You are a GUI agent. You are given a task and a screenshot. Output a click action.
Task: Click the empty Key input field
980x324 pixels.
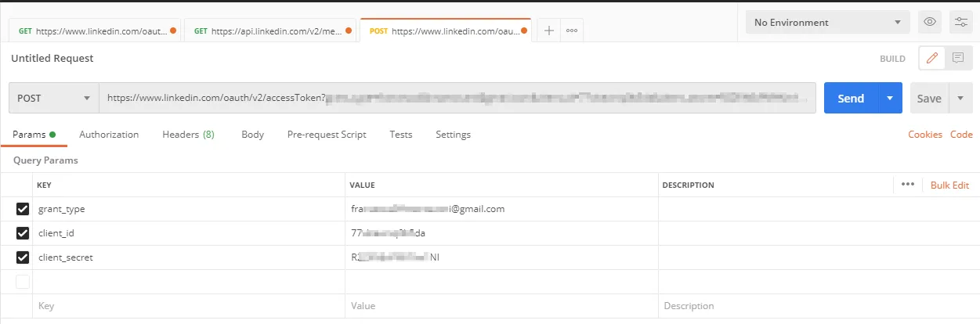[x=189, y=306]
